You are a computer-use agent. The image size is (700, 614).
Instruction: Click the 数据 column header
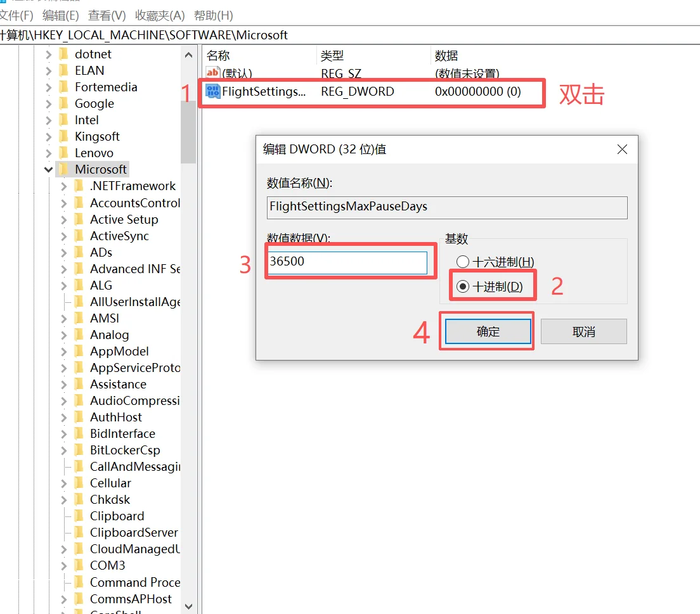point(446,55)
